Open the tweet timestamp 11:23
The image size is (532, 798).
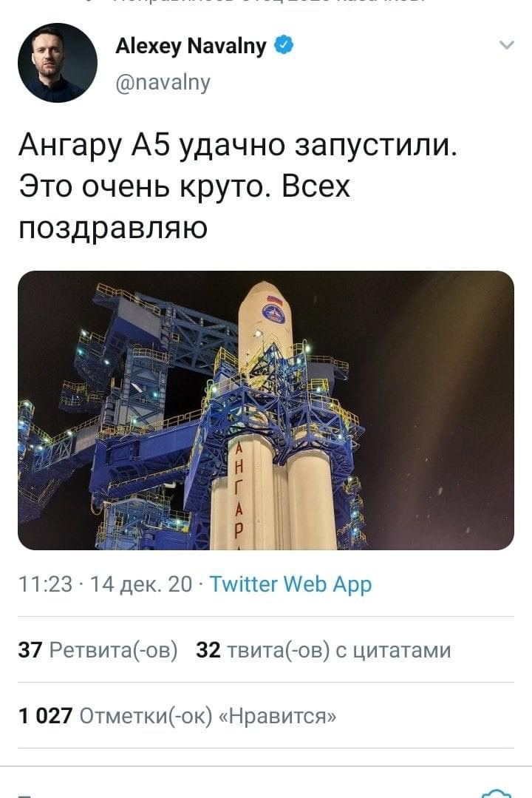(x=45, y=584)
